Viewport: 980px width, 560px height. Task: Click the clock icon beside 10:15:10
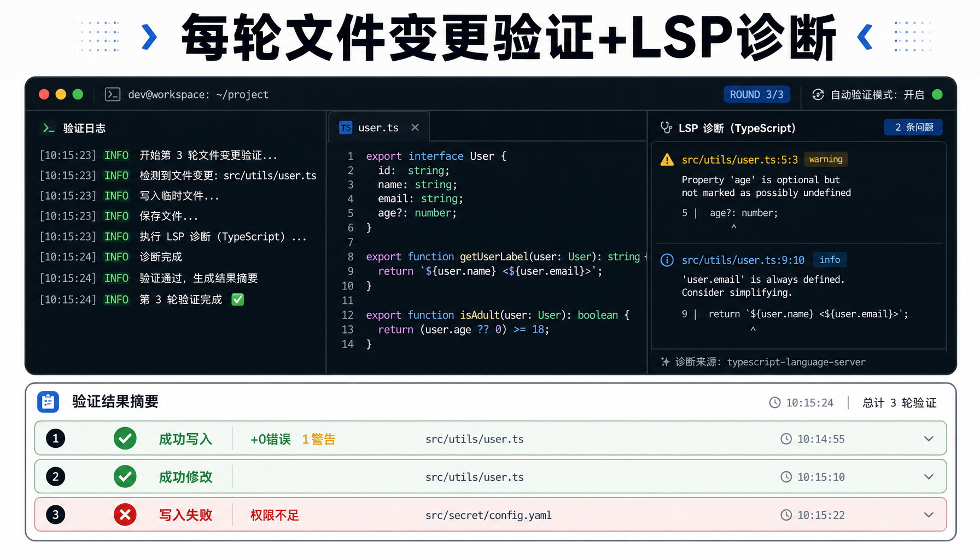786,477
